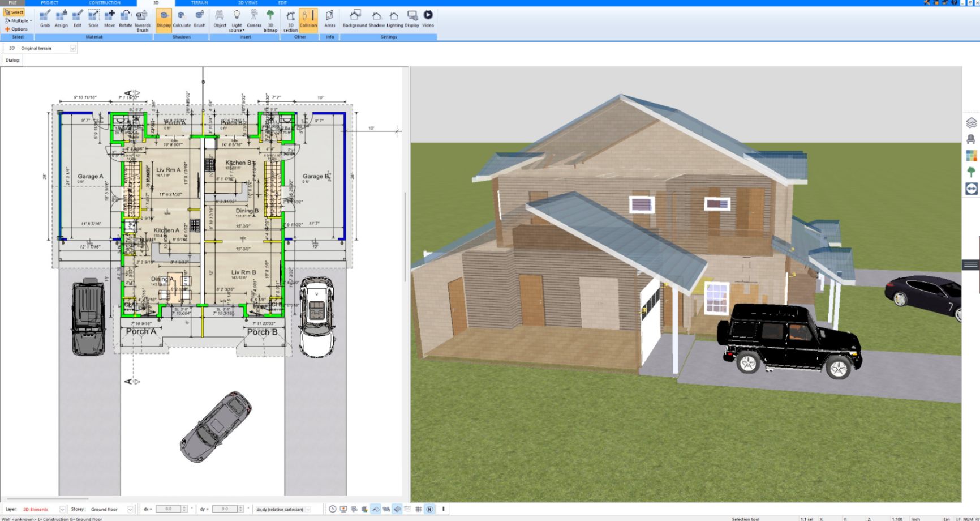This screenshot has height=521, width=980.
Task: Toggle the grid display in bottom toolbar
Action: pyautogui.click(x=419, y=509)
